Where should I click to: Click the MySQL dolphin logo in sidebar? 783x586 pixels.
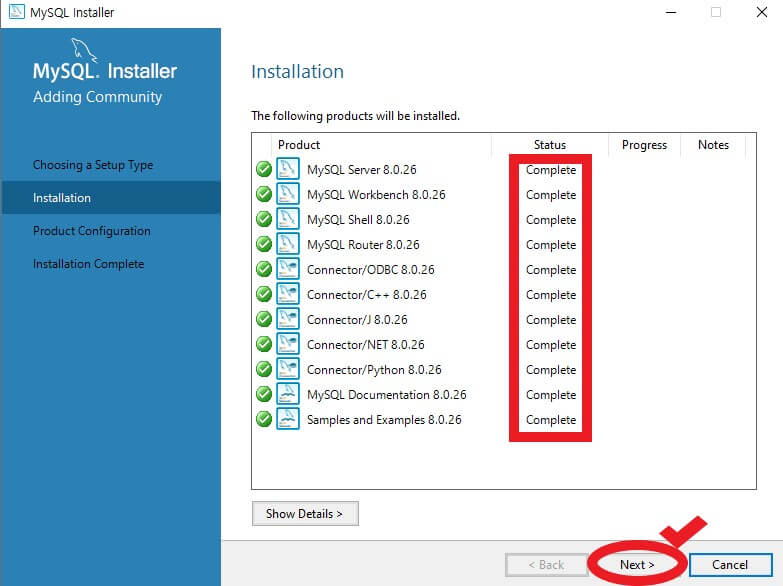pos(83,50)
